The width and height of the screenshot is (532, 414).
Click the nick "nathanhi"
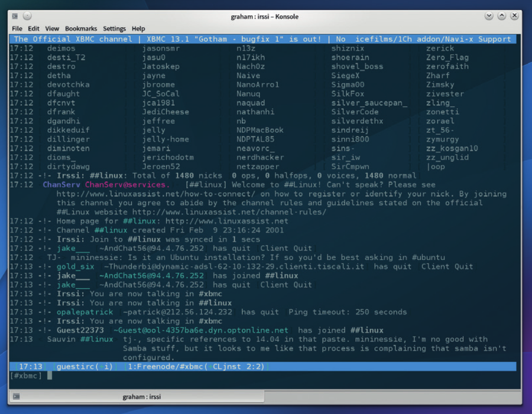click(x=255, y=112)
